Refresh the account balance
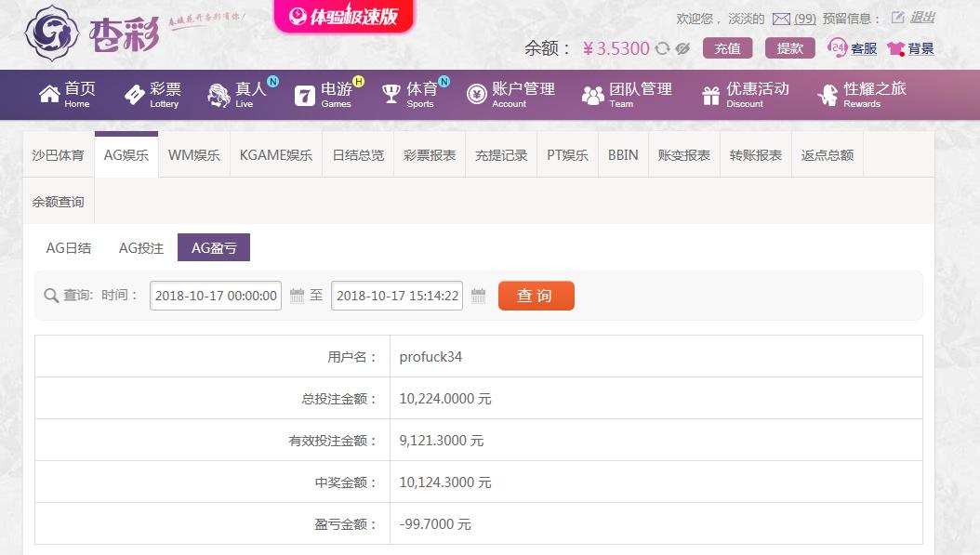This screenshot has height=555, width=980. (662, 49)
